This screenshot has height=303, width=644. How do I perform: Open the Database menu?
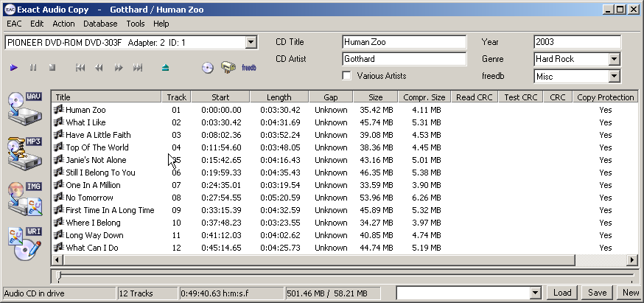click(x=101, y=24)
